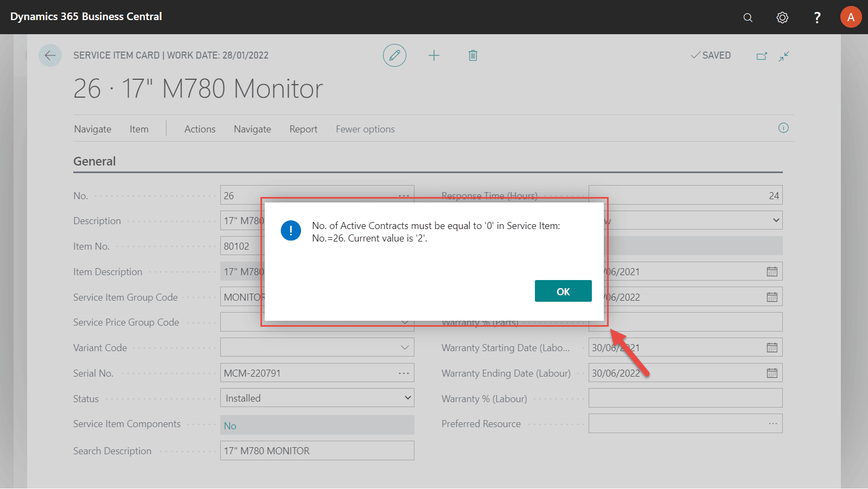Expand the Variant Code dropdown
Screen dimensions: 868x489
[405, 348]
